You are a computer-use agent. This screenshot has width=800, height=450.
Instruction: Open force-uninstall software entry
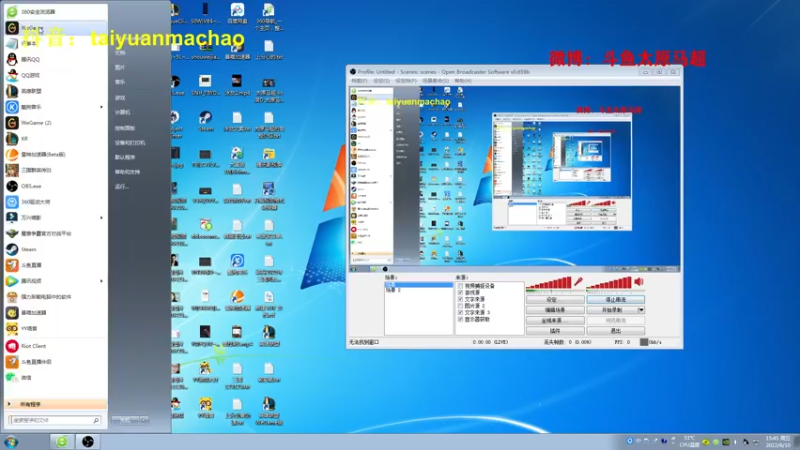55,296
